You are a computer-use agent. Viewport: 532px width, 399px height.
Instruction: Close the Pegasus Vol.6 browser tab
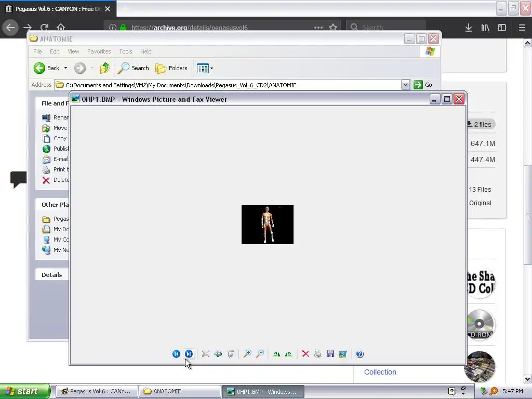tap(108, 9)
